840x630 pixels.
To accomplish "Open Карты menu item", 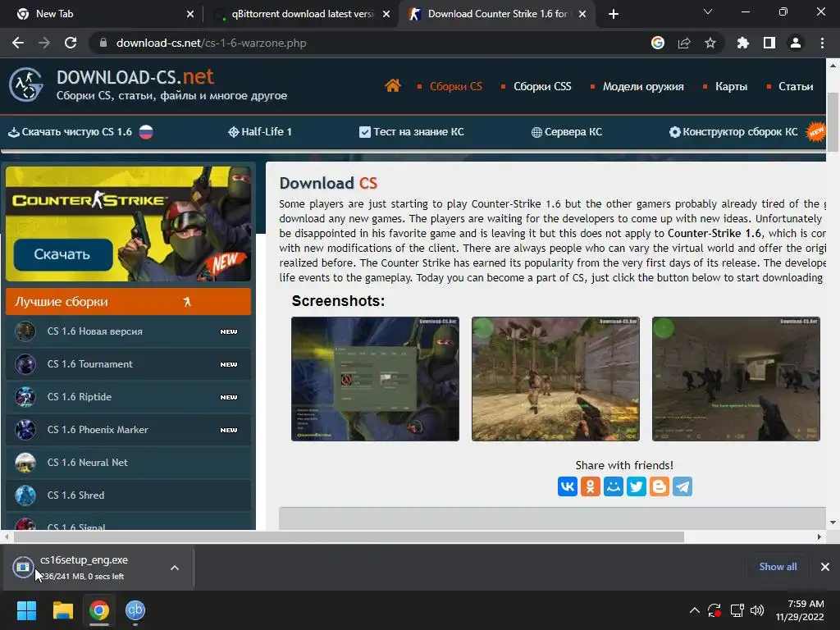I will (x=731, y=86).
